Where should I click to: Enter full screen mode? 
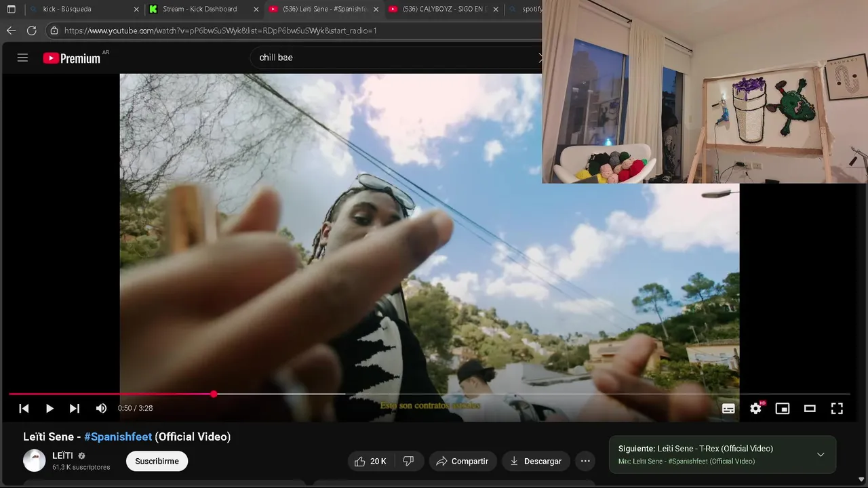tap(837, 408)
